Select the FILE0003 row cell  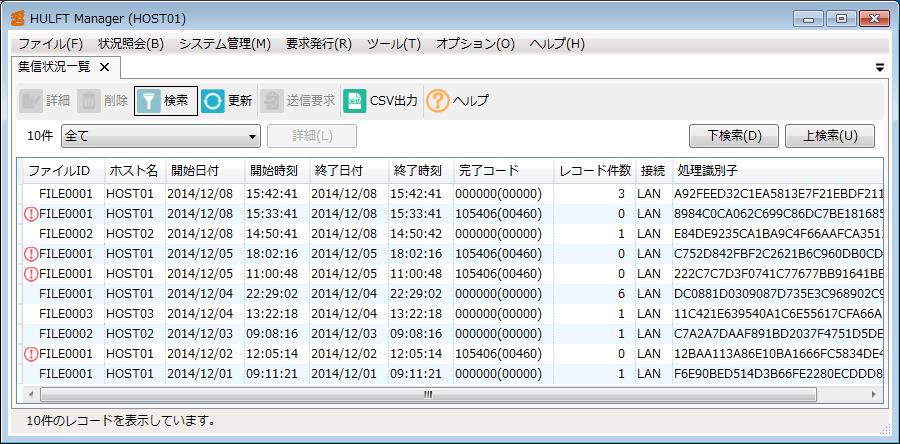coord(65,314)
